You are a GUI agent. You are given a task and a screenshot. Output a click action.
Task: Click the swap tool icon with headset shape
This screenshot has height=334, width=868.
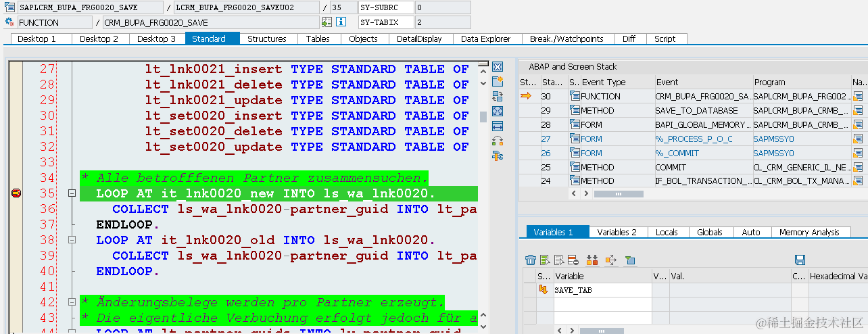click(498, 141)
